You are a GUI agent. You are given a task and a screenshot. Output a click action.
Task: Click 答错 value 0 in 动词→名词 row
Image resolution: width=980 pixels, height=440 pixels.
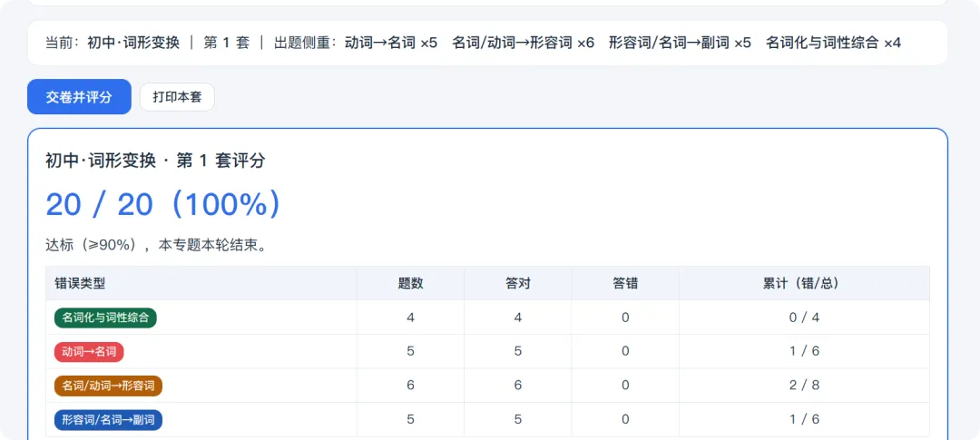point(625,351)
